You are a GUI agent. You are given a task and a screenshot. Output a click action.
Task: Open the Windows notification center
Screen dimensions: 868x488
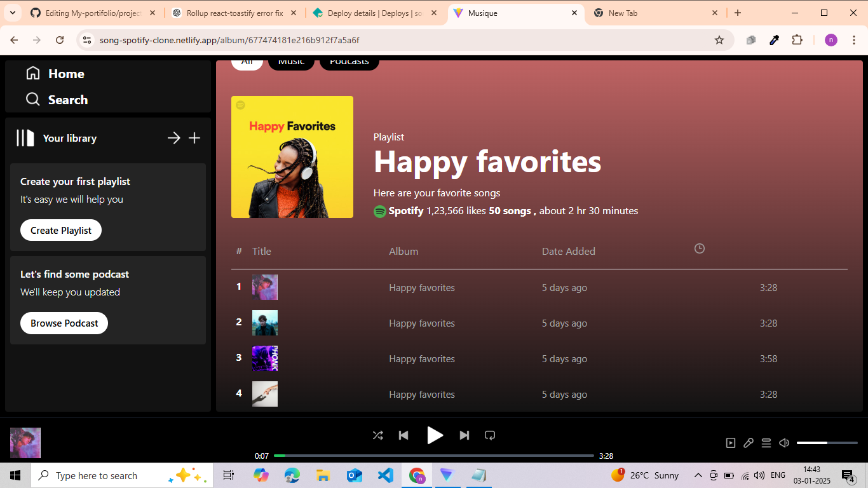click(848, 475)
